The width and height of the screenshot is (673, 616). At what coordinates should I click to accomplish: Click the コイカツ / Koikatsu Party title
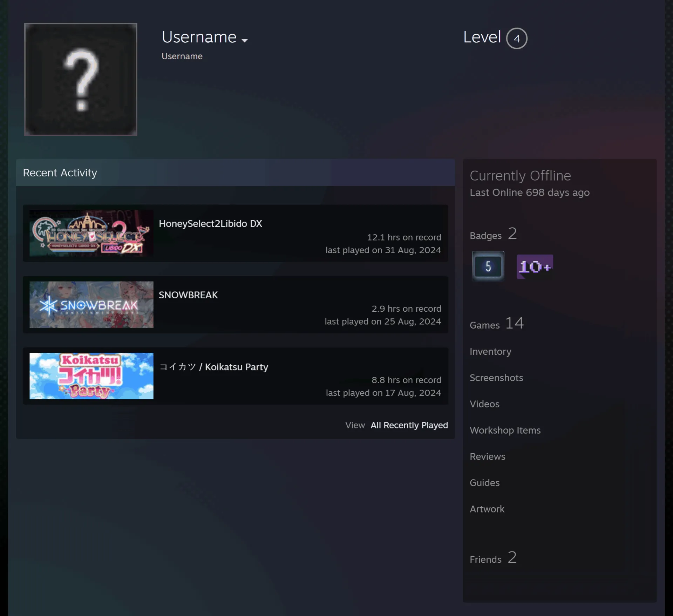click(x=213, y=367)
